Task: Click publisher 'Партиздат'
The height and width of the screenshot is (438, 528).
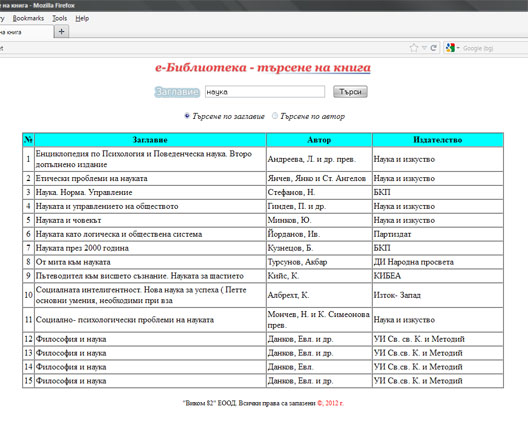Action: pos(393,234)
